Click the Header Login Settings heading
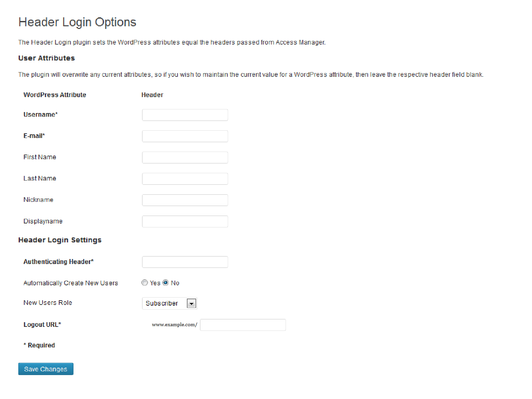 pyautogui.click(x=60, y=240)
